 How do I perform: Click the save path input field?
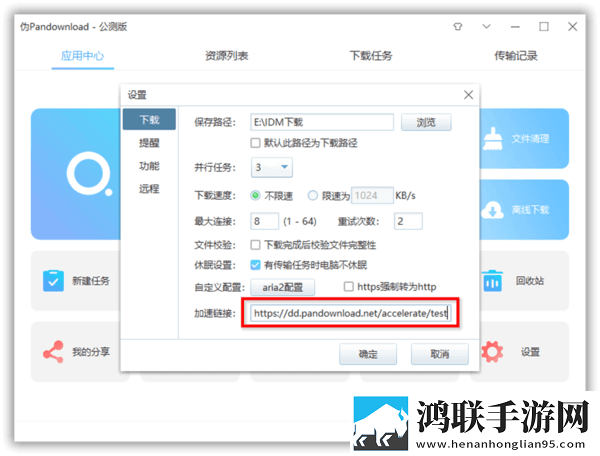pos(322,122)
